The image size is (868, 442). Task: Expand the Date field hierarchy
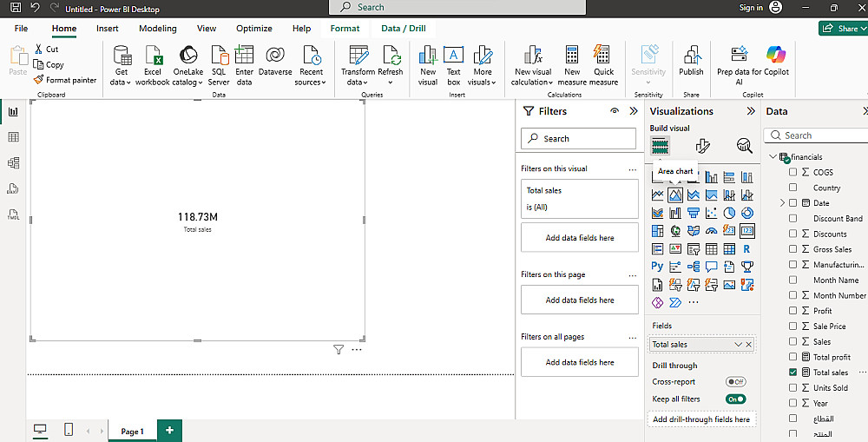[782, 203]
